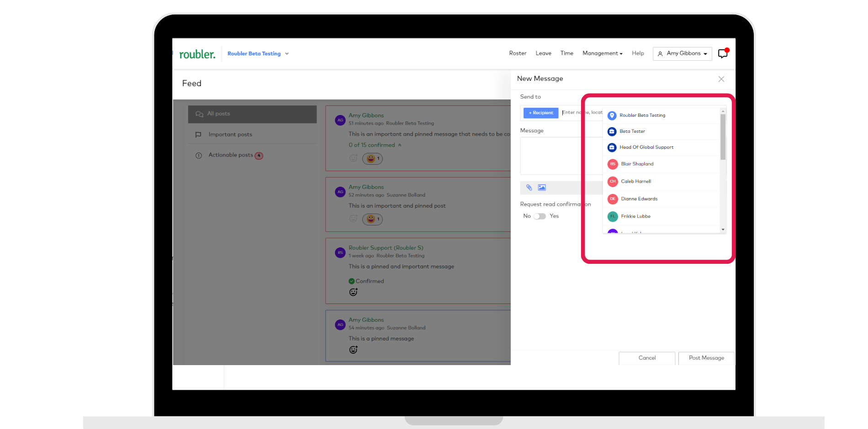Click the Message text area
The height and width of the screenshot is (429, 868).
[x=561, y=156]
